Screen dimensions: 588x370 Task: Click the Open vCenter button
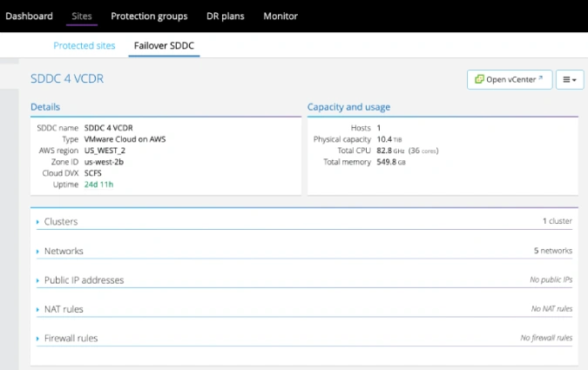(510, 79)
